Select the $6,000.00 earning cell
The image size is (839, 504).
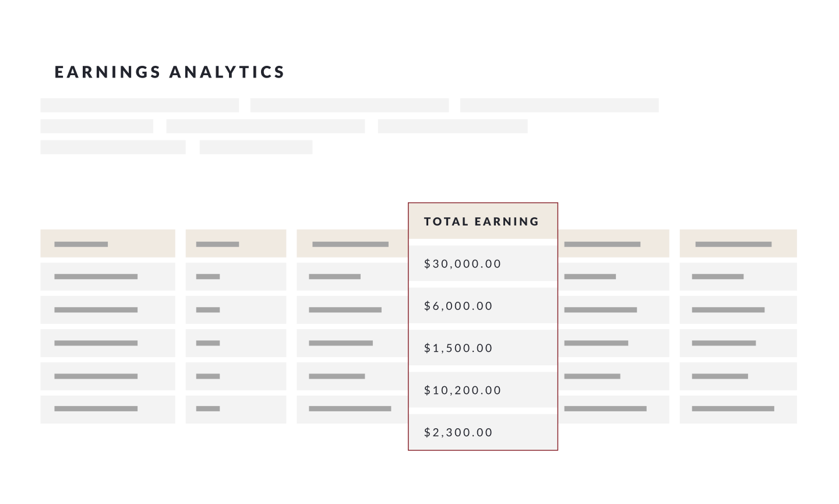click(459, 306)
